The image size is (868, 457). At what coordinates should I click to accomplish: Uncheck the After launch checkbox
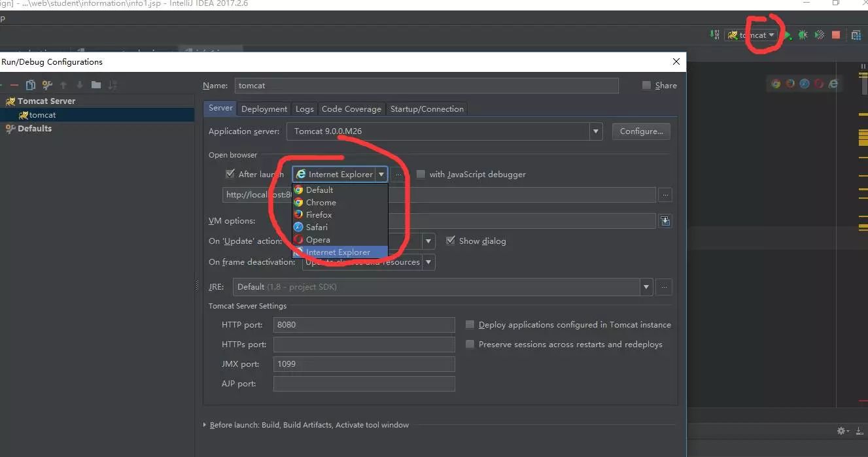pos(230,174)
